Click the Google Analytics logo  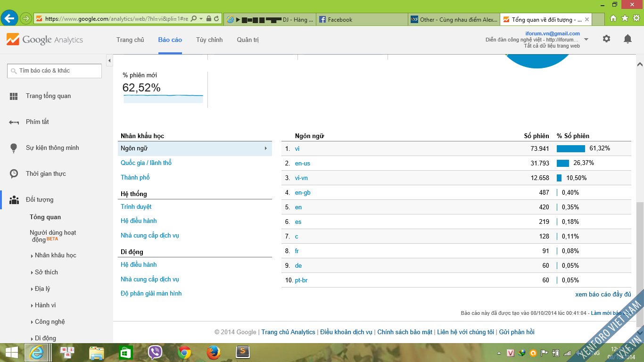pos(45,40)
